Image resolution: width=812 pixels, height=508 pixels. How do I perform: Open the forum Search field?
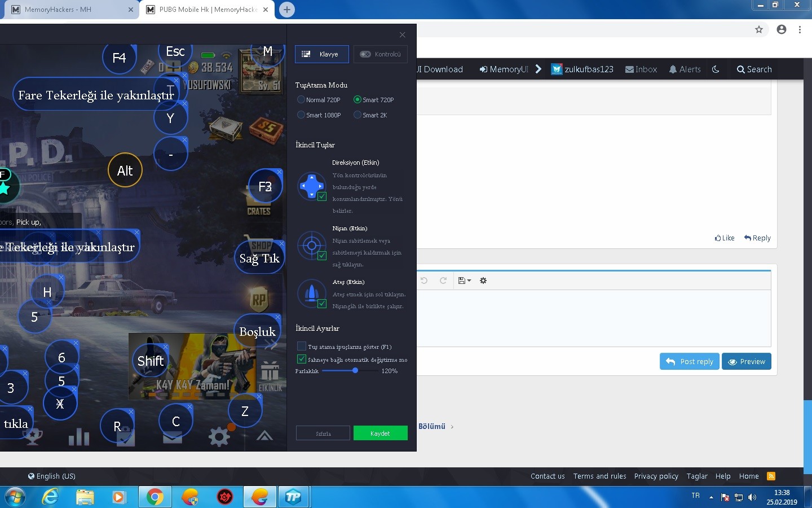754,69
